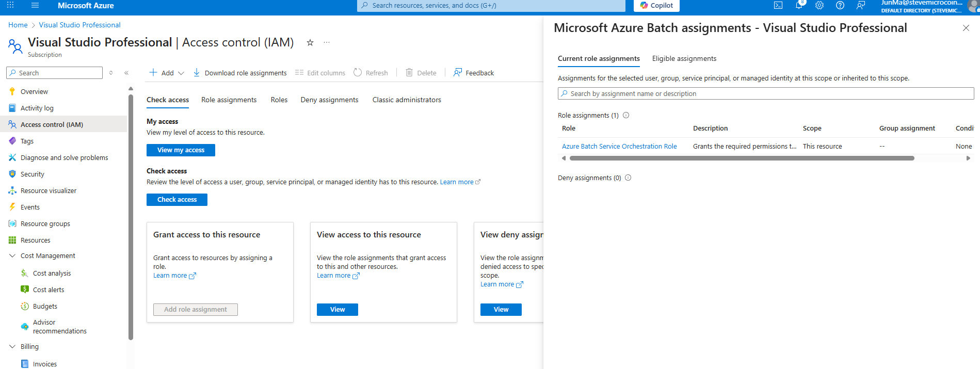Open Resource groups

pyautogui.click(x=45, y=223)
